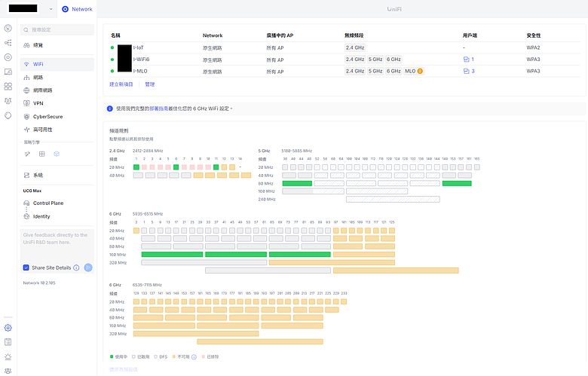Screen dimensions: 588x376
Task: Select first green 6 GHz 160 MHz channel bar
Action: point(172,255)
